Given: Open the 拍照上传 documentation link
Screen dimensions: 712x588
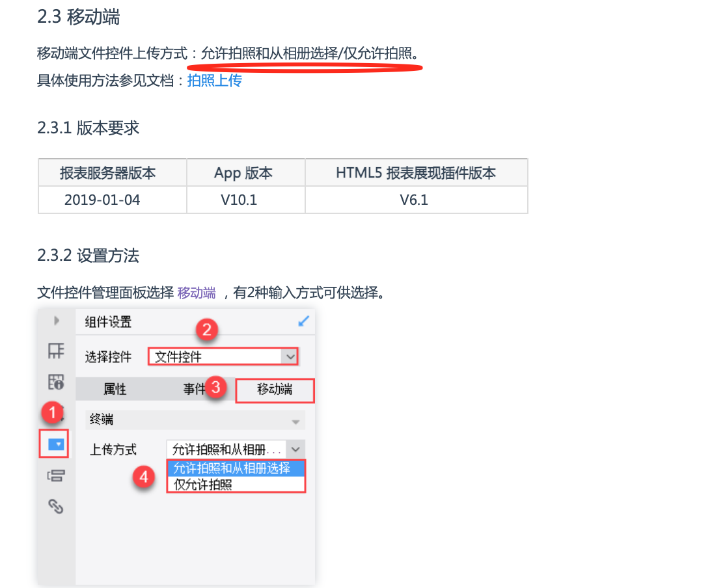Looking at the screenshot, I should [x=214, y=80].
